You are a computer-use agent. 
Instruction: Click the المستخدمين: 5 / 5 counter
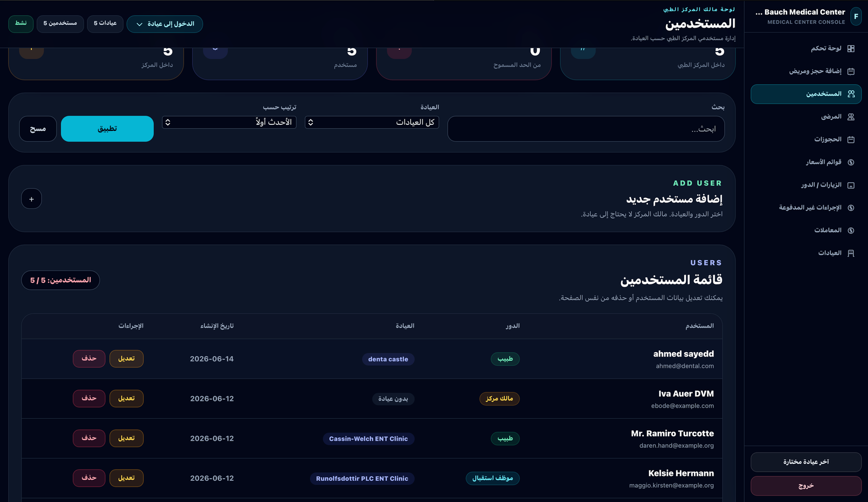tap(61, 280)
